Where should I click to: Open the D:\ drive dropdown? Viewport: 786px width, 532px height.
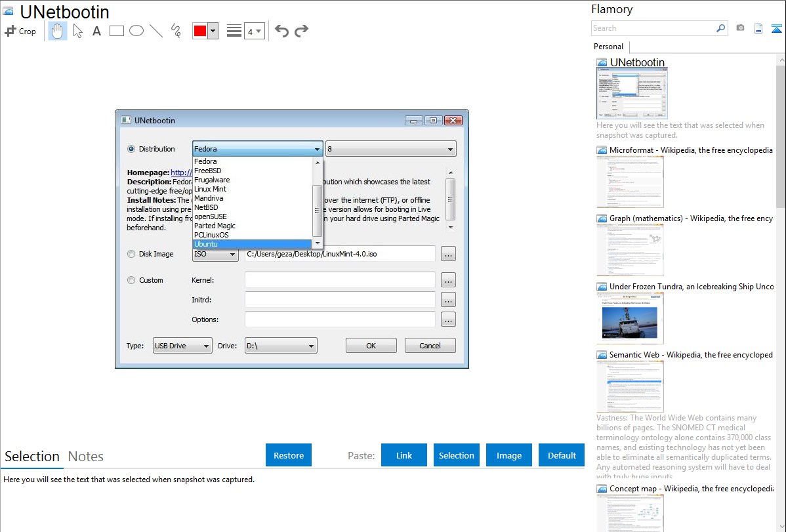(281, 346)
